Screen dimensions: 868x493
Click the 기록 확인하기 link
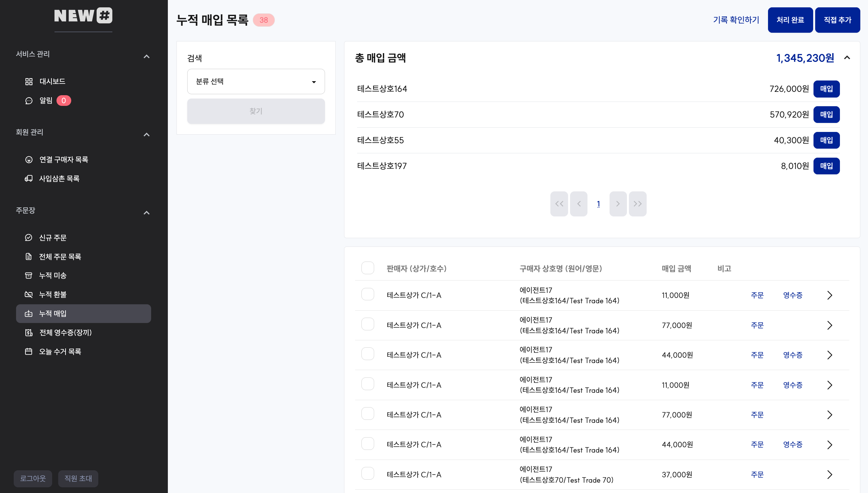[x=736, y=20]
